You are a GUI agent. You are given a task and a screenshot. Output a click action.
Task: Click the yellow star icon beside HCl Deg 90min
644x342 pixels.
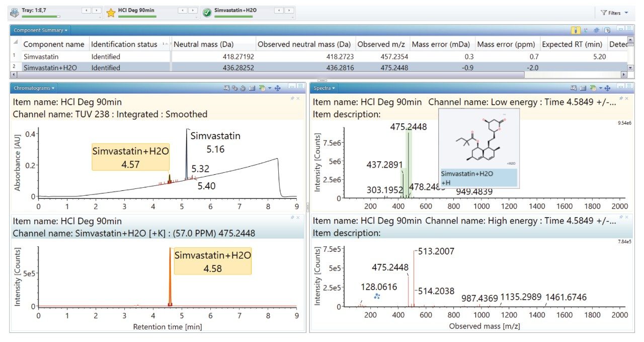coord(111,13)
